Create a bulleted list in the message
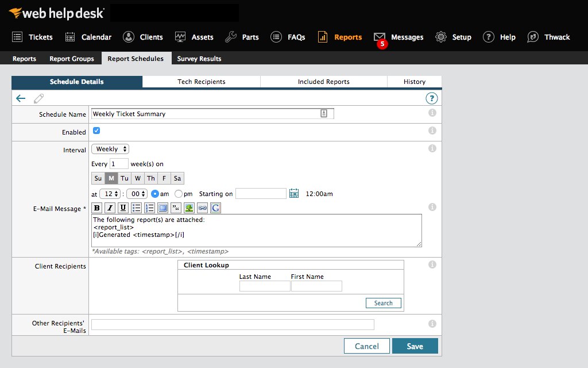Screen dimensions: 588x368 pos(136,208)
